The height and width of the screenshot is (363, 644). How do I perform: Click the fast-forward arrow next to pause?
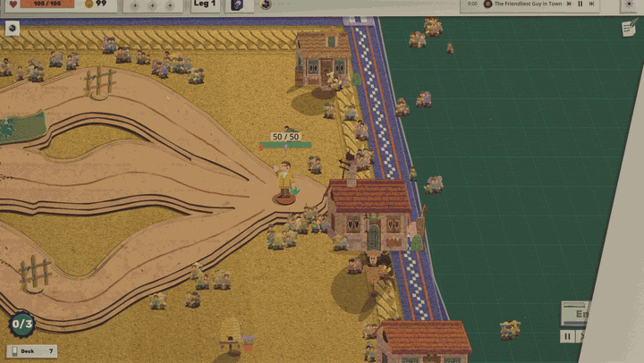[582, 337]
